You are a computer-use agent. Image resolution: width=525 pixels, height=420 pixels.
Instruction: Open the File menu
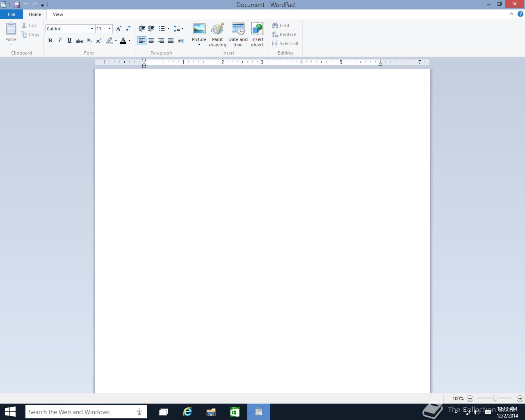[x=11, y=14]
